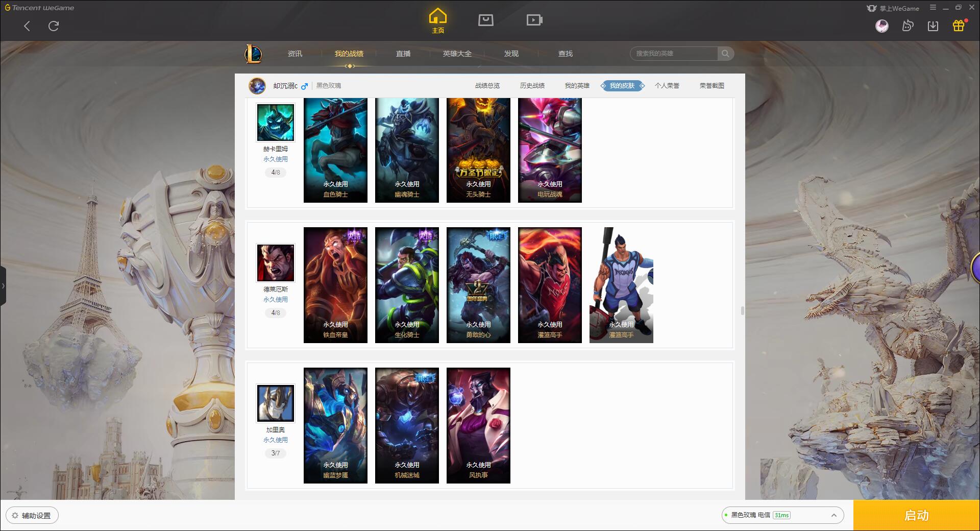Open the 资讯 tab
This screenshot has height=531, width=980.
[295, 54]
